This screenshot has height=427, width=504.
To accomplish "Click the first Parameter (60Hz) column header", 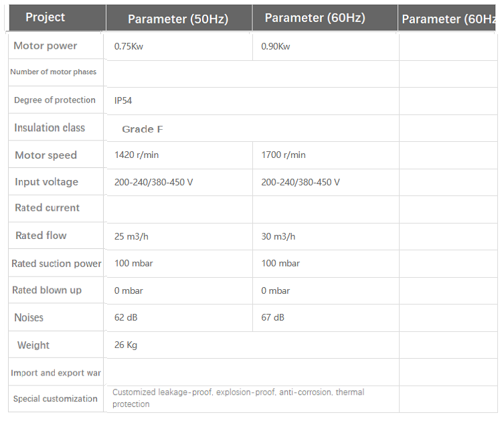I will point(315,18).
